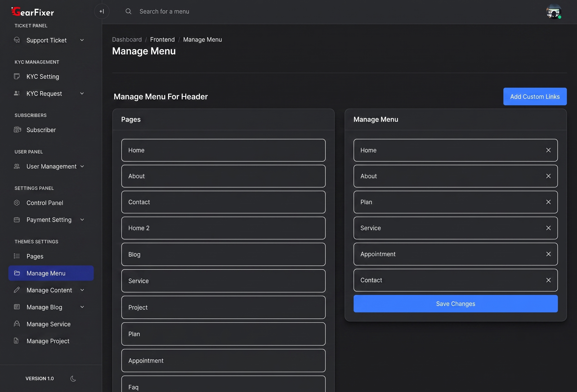Click the Manage Content pencil icon
This screenshot has width=577, height=392.
click(17, 290)
